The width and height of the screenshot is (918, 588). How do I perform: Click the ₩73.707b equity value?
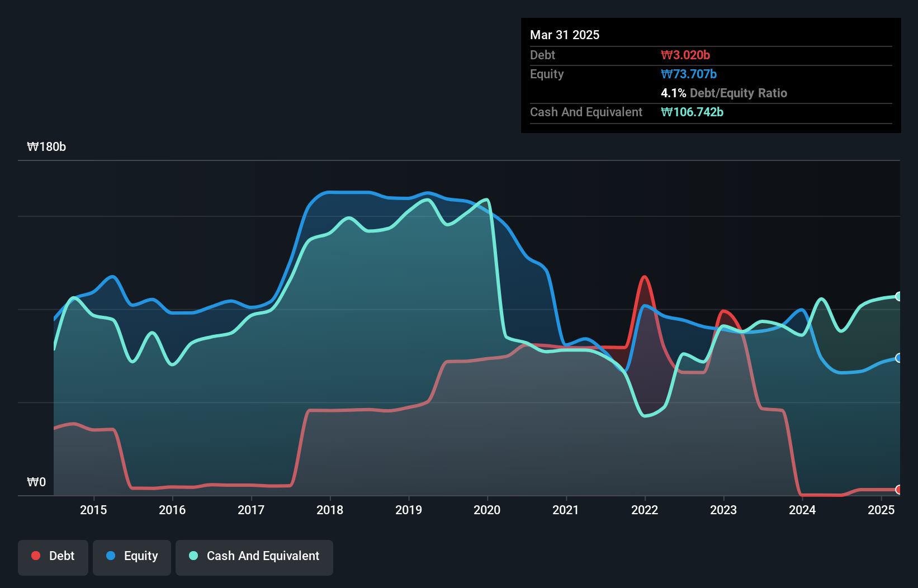pyautogui.click(x=689, y=74)
